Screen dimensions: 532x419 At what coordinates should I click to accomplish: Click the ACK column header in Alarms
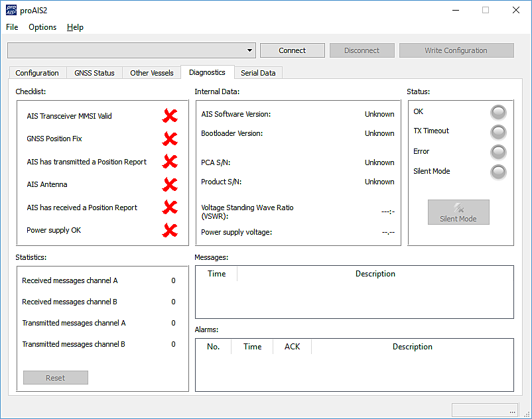[292, 347]
